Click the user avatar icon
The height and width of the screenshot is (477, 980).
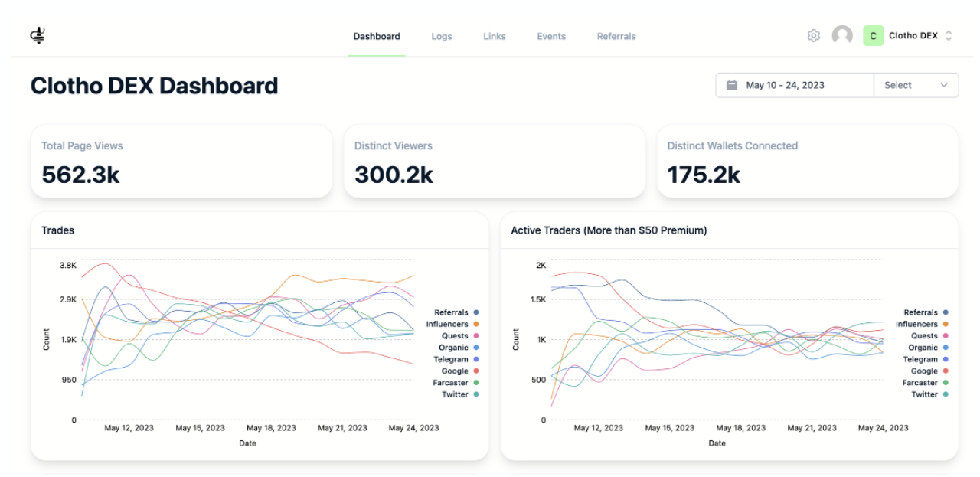[842, 35]
